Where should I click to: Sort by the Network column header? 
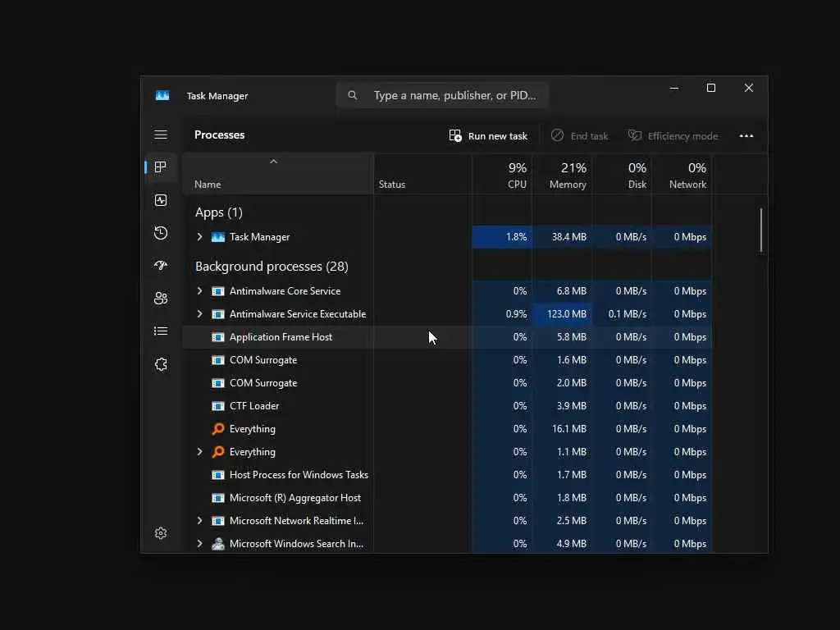(682, 175)
